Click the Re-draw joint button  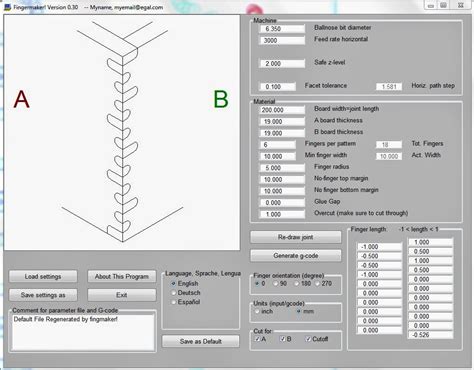click(x=296, y=237)
